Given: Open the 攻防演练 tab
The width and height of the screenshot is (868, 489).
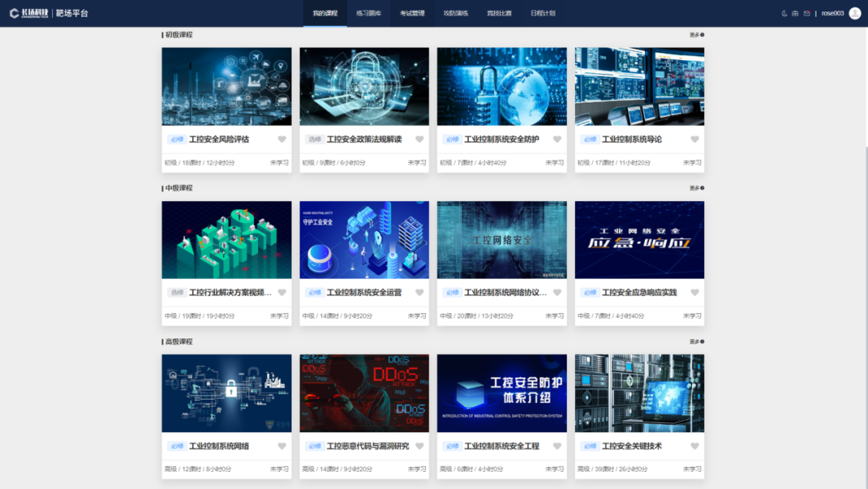Looking at the screenshot, I should coord(455,14).
